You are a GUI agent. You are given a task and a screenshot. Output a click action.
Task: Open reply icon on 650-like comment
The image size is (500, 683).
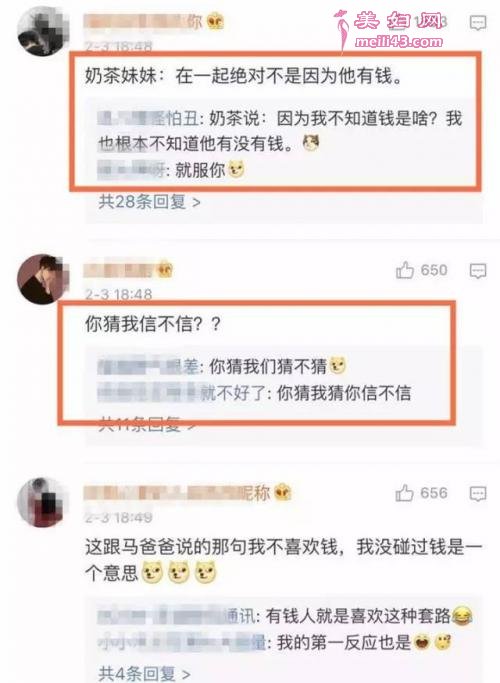pyautogui.click(x=478, y=271)
